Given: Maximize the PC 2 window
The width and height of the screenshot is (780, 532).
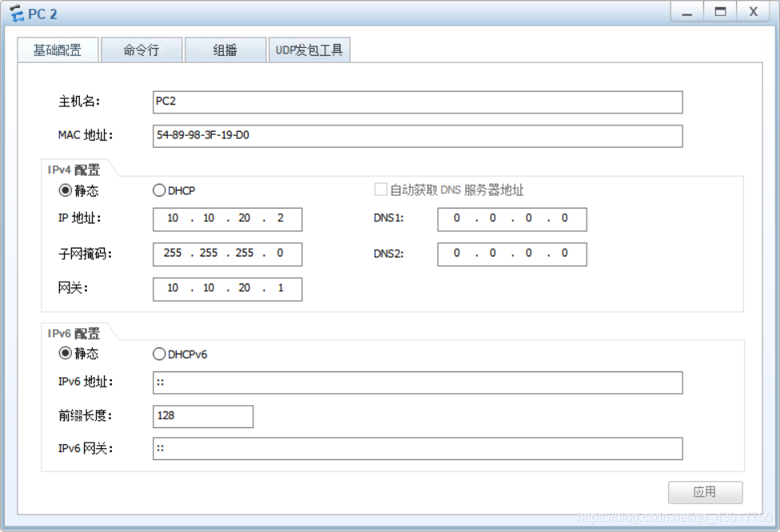Looking at the screenshot, I should pos(720,12).
